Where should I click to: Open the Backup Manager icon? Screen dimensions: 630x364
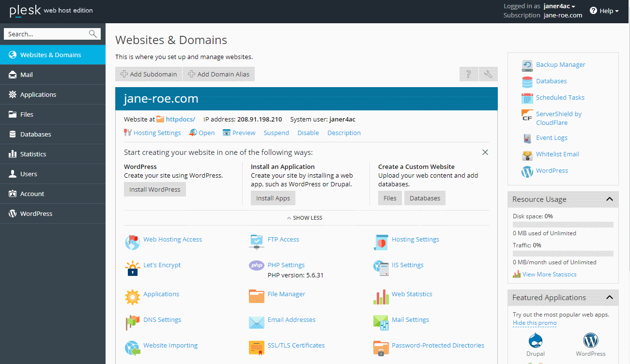527,65
